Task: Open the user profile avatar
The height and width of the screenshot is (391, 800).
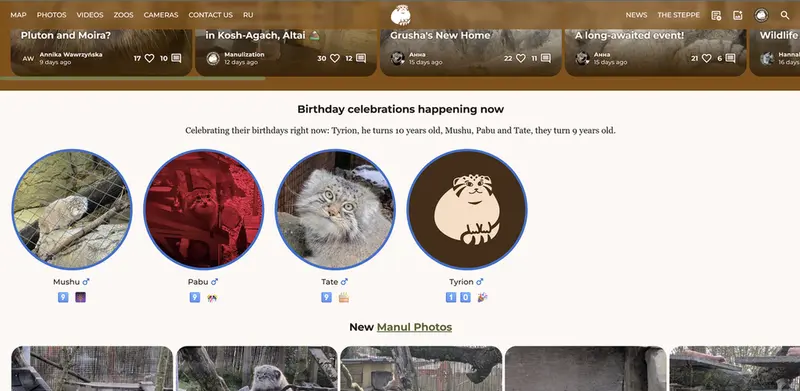Action: [761, 15]
